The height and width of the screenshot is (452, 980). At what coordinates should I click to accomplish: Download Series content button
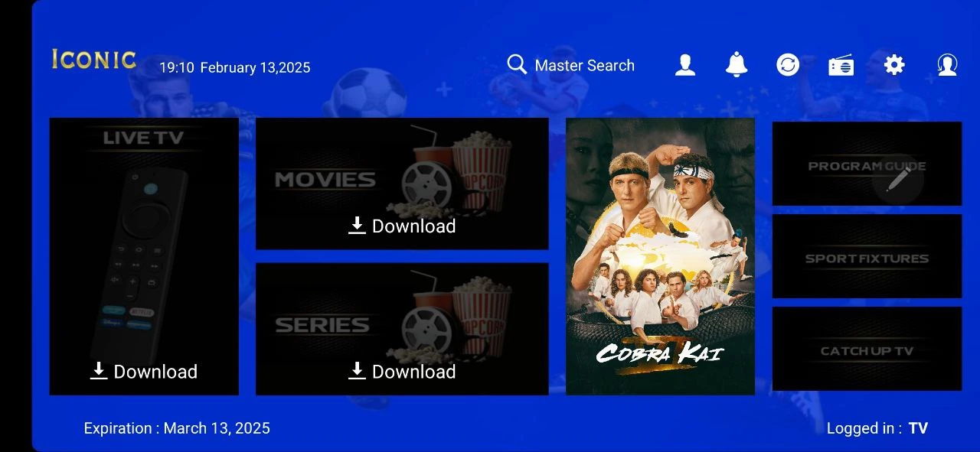[402, 371]
